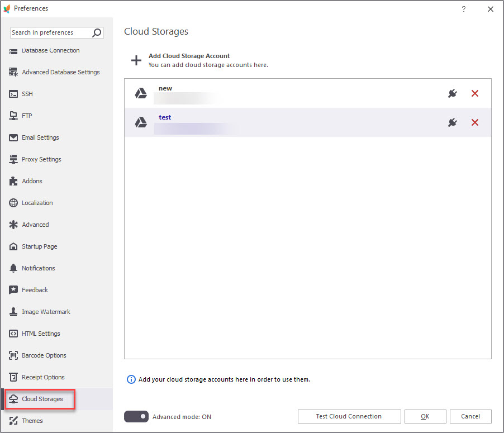This screenshot has width=504, height=433.
Task: Open Barcode Options section
Action: [x=56, y=355]
